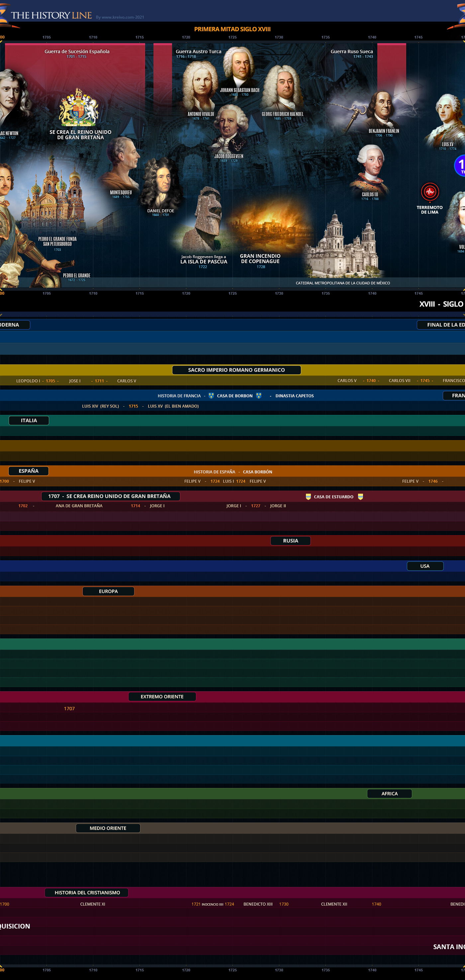Select the EXTREMO ORIENTE section label
The width and height of the screenshot is (465, 980).
pyautogui.click(x=162, y=697)
